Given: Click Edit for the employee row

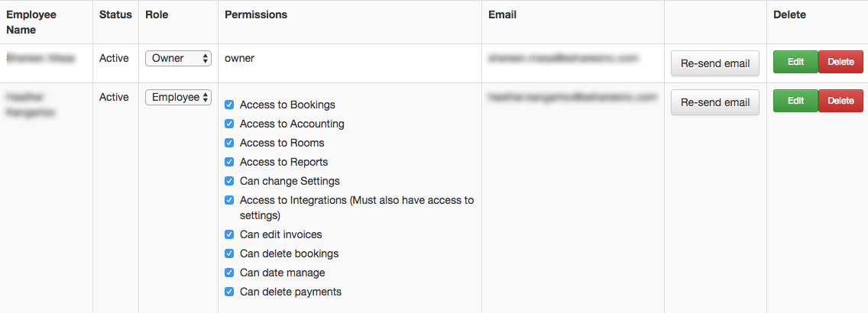Looking at the screenshot, I should pyautogui.click(x=795, y=101).
